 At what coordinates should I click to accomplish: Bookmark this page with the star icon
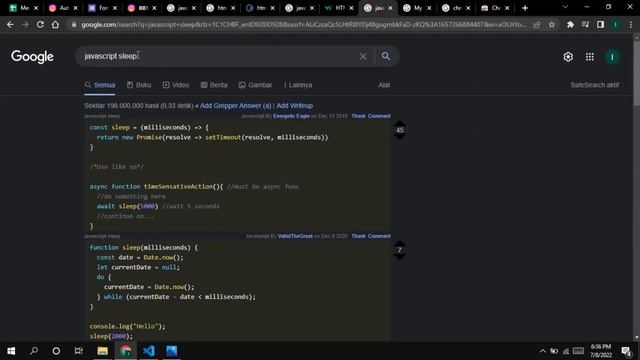click(552, 24)
